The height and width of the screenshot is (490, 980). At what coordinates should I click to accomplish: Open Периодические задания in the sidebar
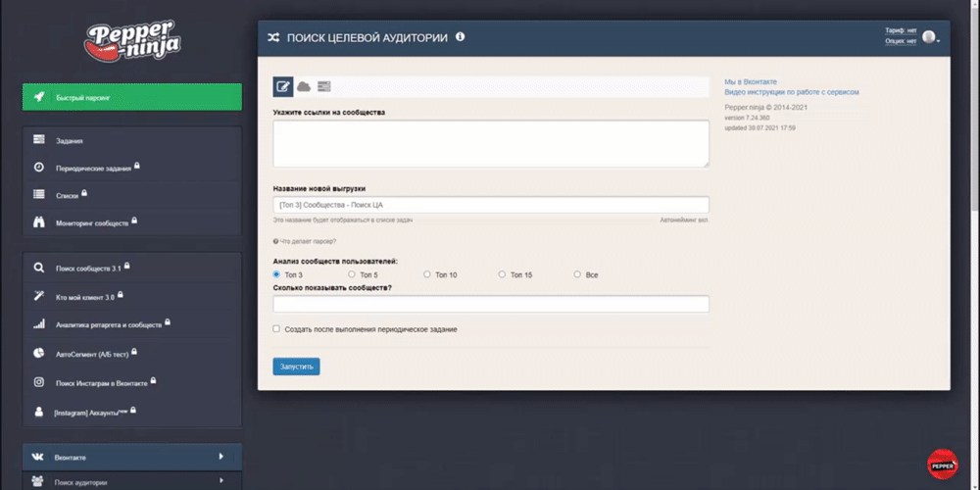coord(132,168)
